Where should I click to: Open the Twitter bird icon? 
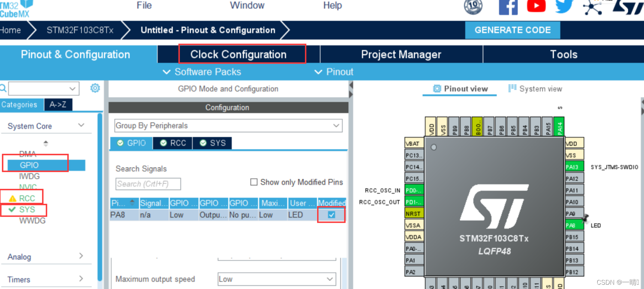coord(564,6)
